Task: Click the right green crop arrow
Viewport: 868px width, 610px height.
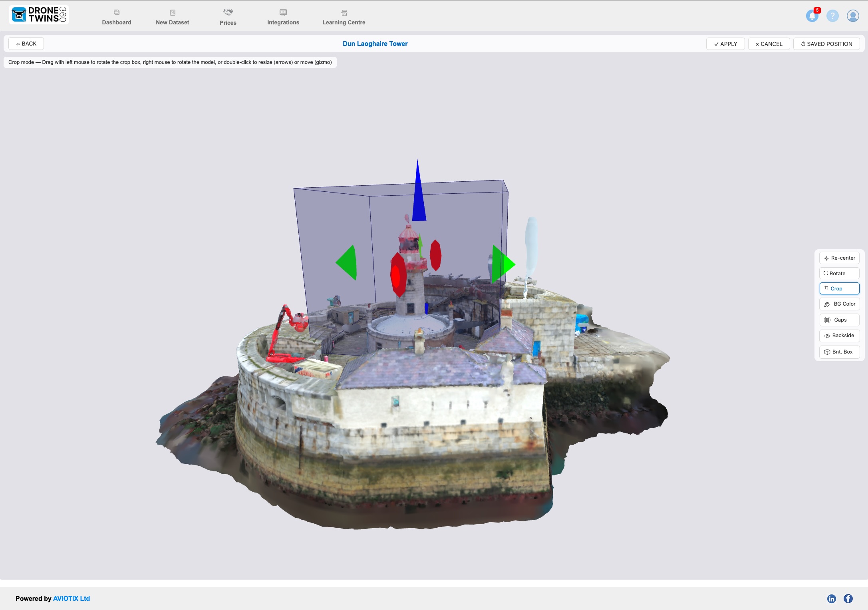Action: (x=503, y=264)
